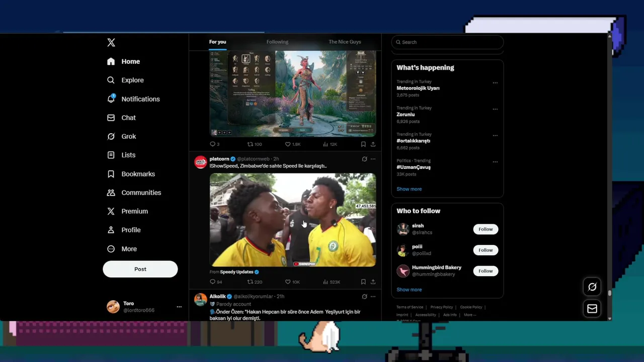644x362 pixels.
Task: View analytics of post with 523K views
Action: [332, 282]
